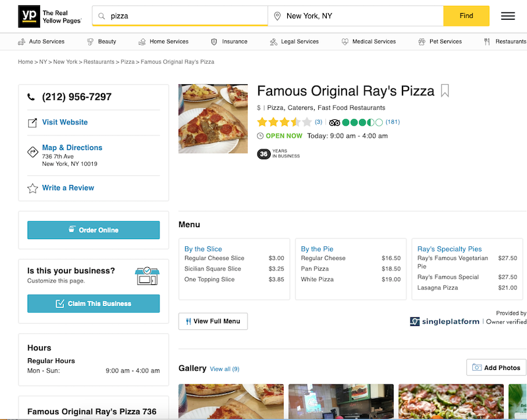Click the location pin icon
Screen dimensions: 527x420
(x=277, y=16)
